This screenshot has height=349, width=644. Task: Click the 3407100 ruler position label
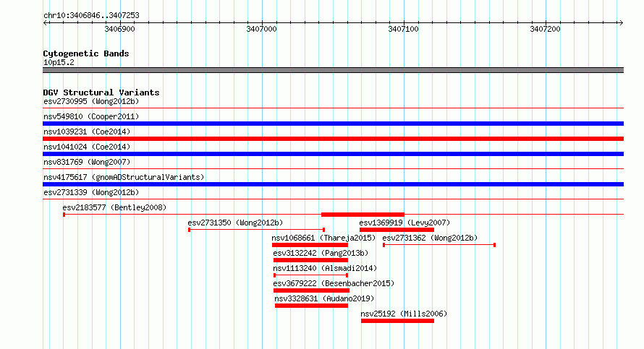[x=403, y=29]
